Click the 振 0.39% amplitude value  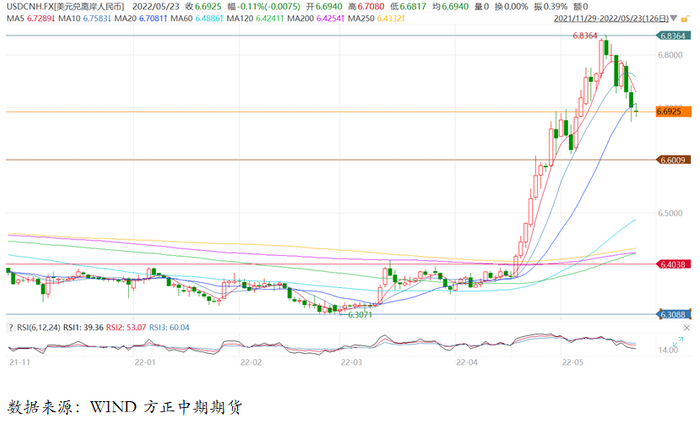[x=551, y=7]
